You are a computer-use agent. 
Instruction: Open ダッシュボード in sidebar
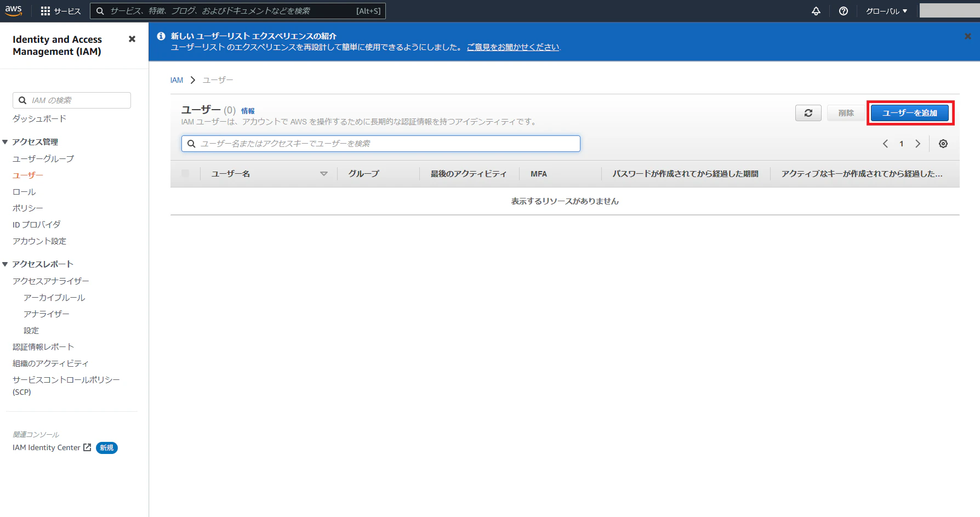[39, 118]
